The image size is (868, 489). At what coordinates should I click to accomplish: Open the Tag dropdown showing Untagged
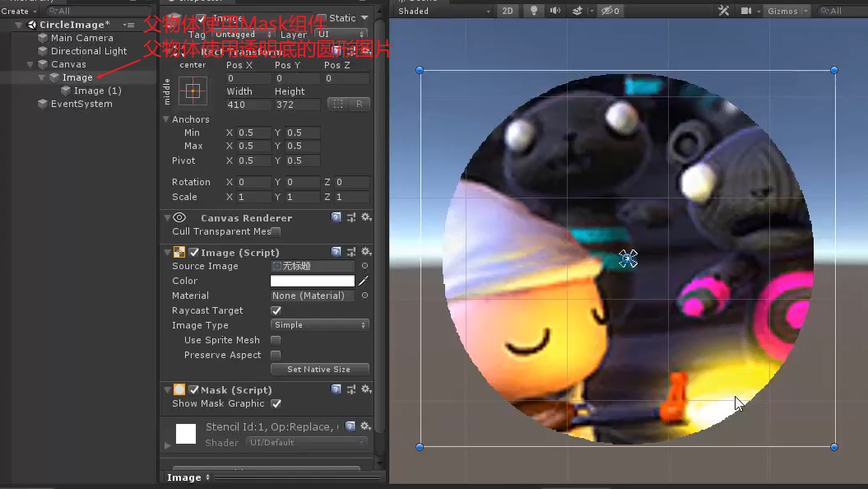pos(243,35)
